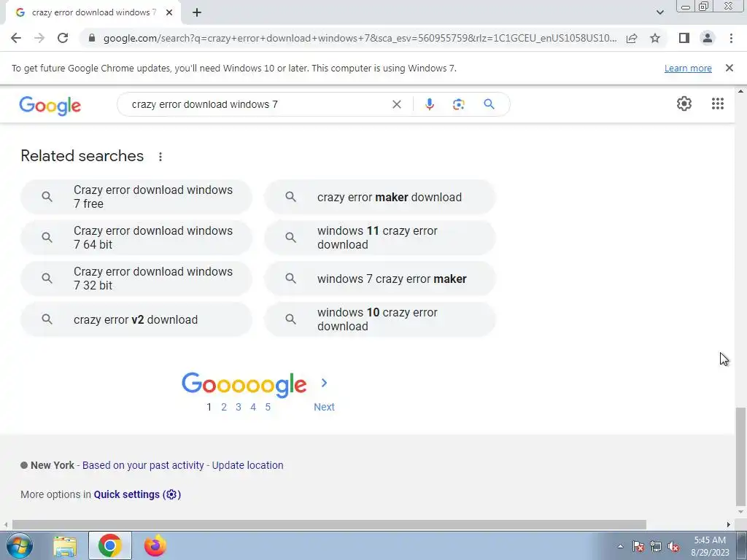Search by image with Google Lens
Screen dimensions: 747x560
(x=458, y=104)
